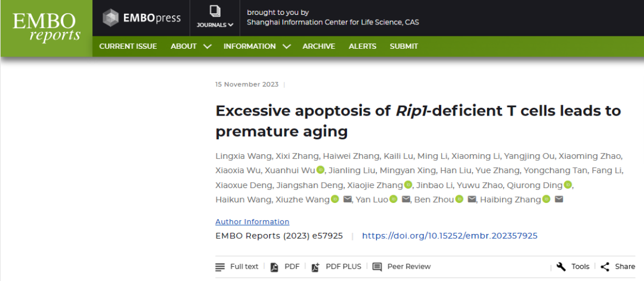Email Yan Luo via envelope icon
Image resolution: width=644 pixels, height=281 pixels.
[406, 199]
